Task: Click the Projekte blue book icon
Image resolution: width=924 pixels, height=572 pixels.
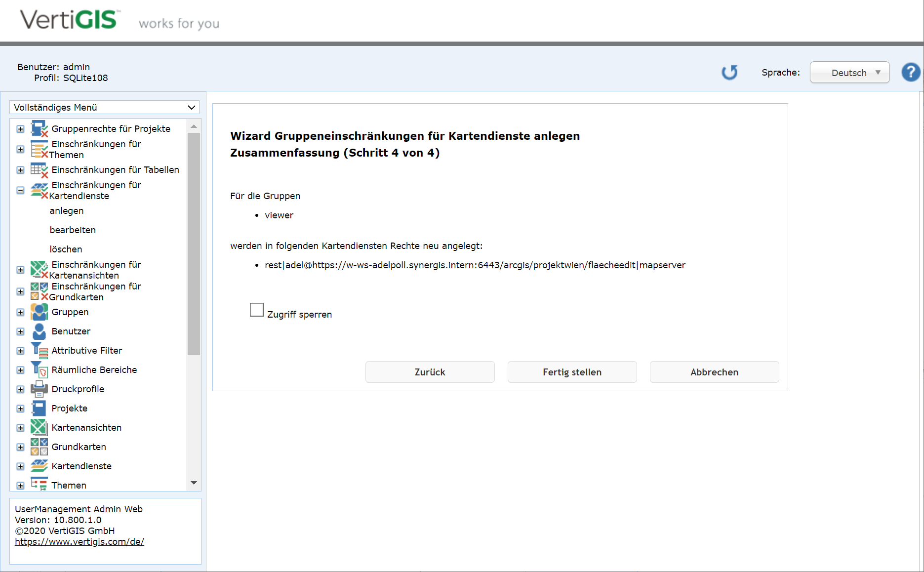Action: [39, 409]
